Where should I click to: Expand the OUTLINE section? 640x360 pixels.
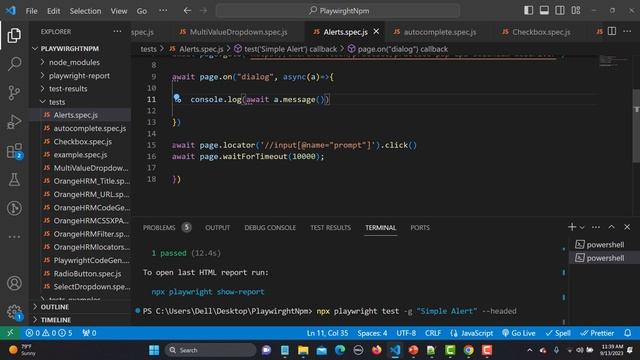tap(54, 307)
